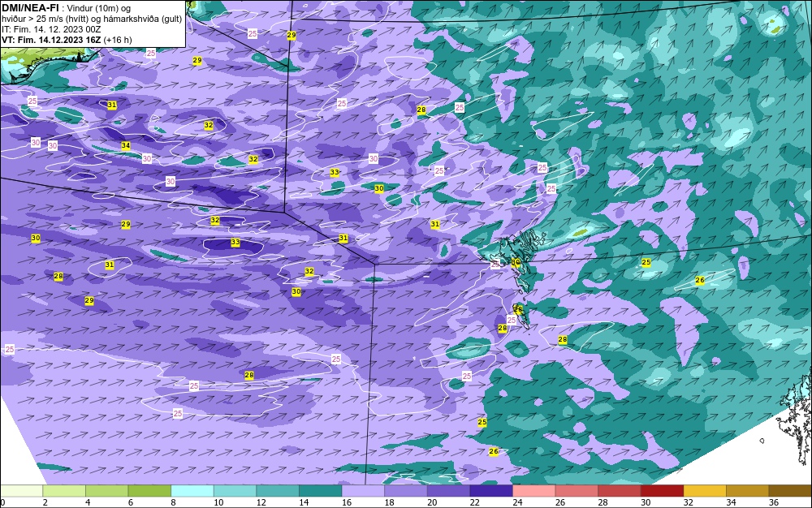Select the 4–6 m/s green legend swatch
This screenshot has height=508, width=812.
pos(106,491)
